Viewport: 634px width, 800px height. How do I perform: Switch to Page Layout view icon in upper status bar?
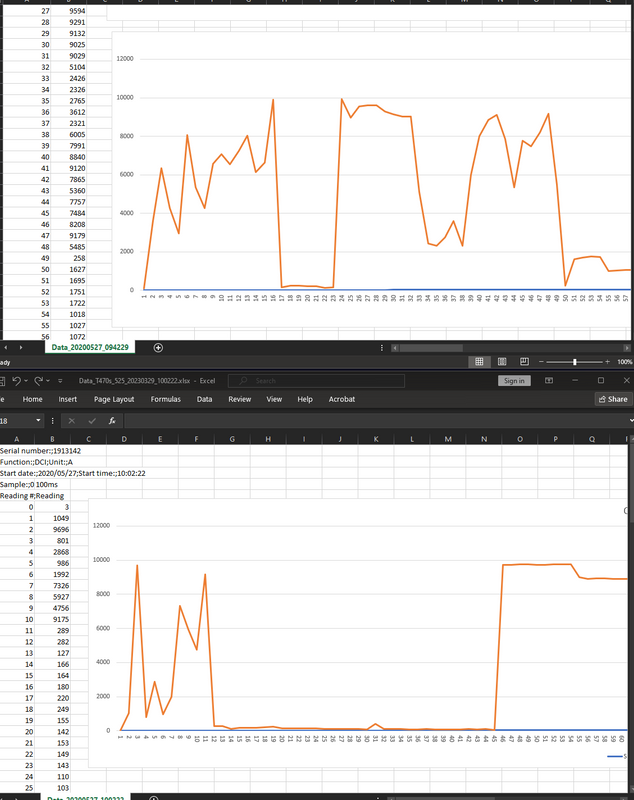(502, 362)
